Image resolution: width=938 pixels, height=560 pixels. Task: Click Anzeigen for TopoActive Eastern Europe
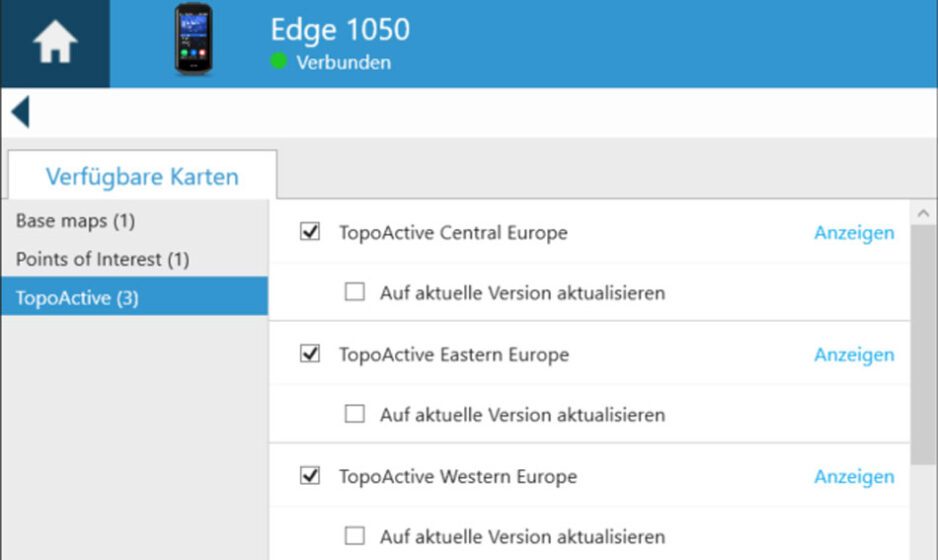[x=854, y=355]
